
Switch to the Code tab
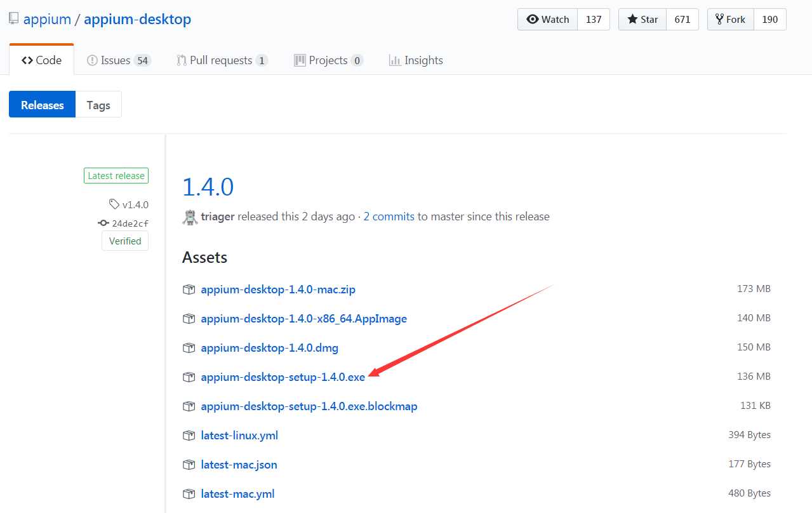pyautogui.click(x=41, y=60)
